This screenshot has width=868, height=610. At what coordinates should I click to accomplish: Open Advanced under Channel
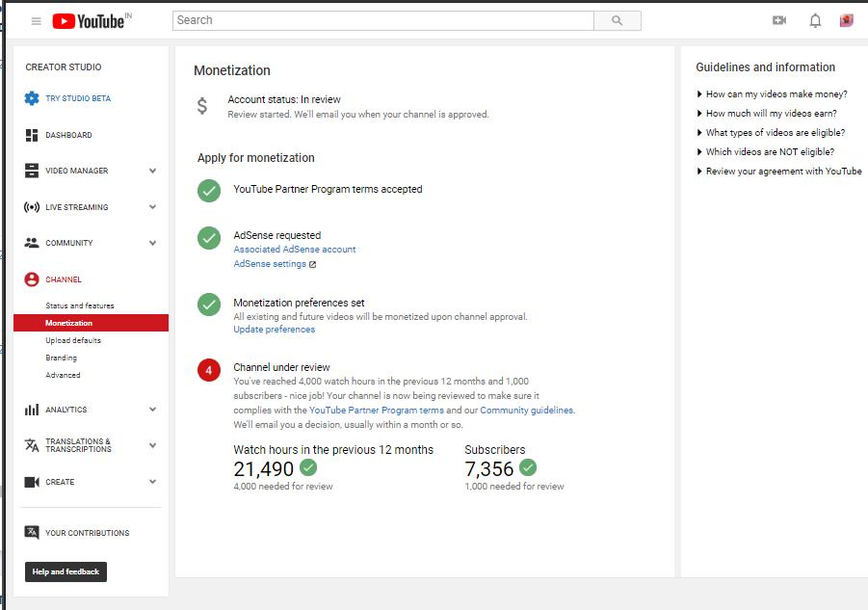click(x=63, y=375)
